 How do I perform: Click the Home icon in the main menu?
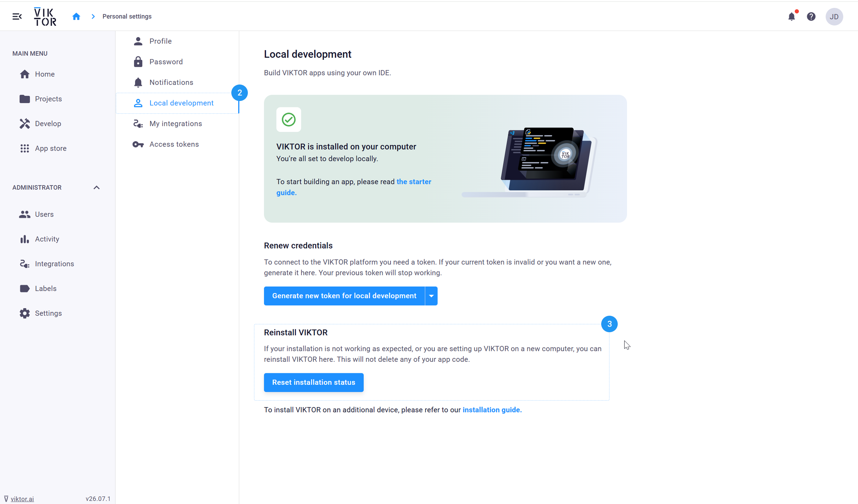click(x=25, y=74)
